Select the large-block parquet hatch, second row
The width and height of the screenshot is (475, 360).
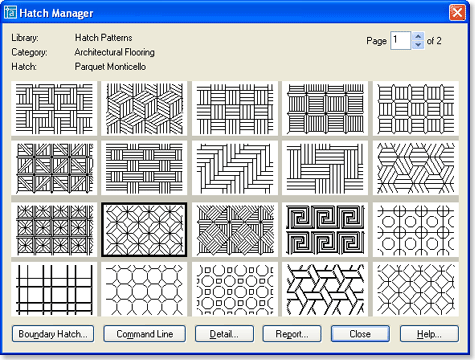coord(325,168)
